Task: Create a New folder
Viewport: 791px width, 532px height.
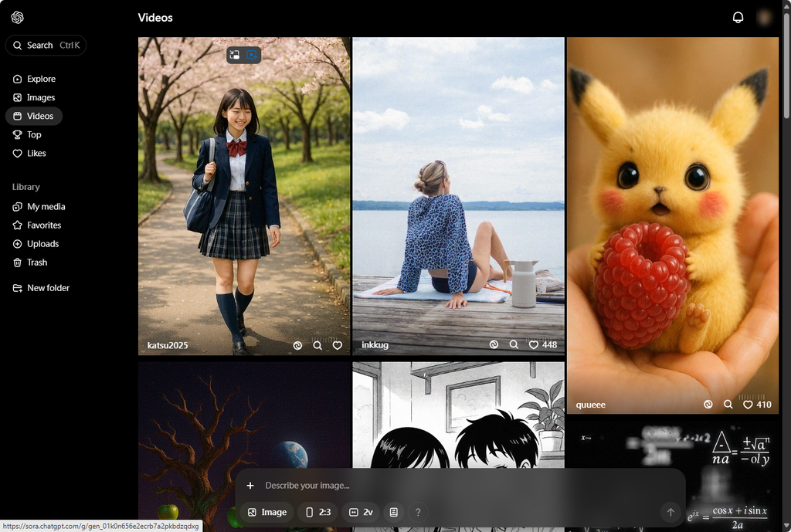Action: coord(41,288)
